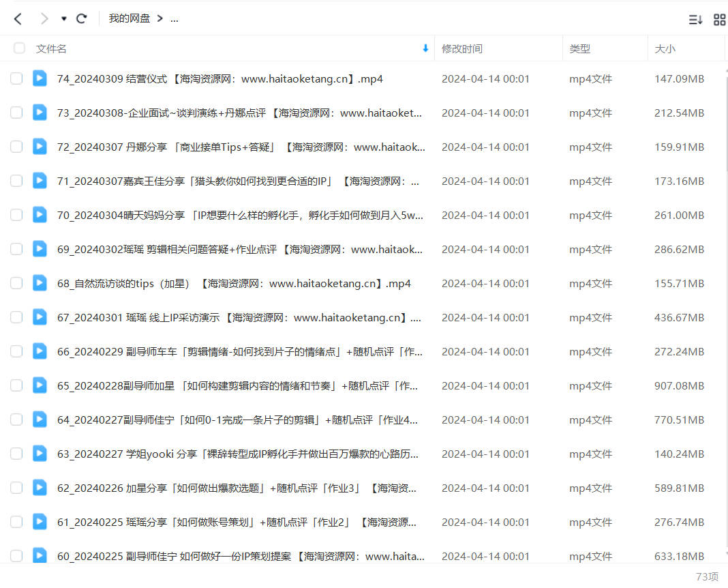Click video icon of 67_20240301 file
This screenshot has height=588, width=728.
[x=40, y=317]
